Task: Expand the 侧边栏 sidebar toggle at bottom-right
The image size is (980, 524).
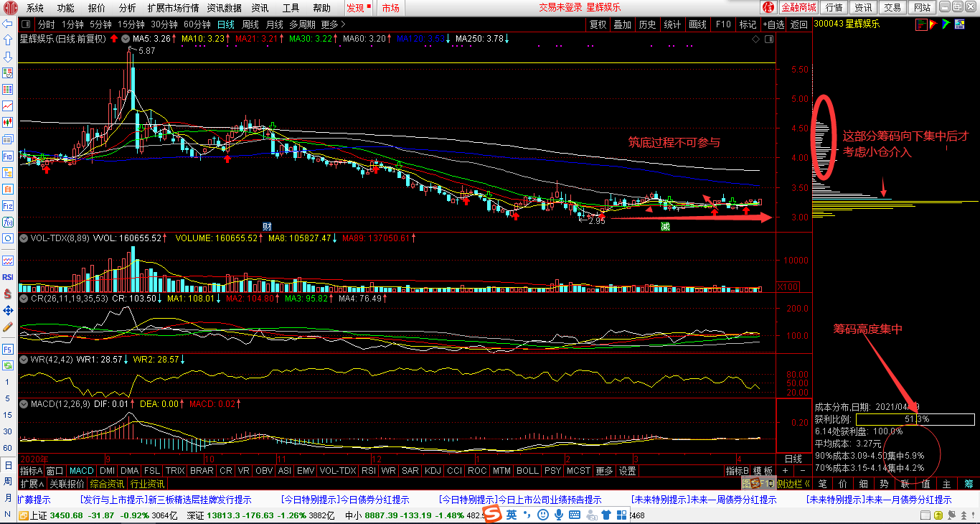Action: point(792,484)
